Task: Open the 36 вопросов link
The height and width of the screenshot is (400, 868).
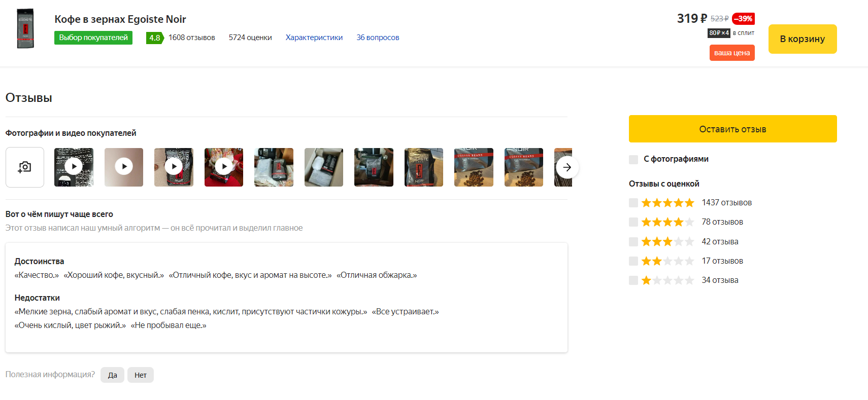Action: tap(378, 38)
